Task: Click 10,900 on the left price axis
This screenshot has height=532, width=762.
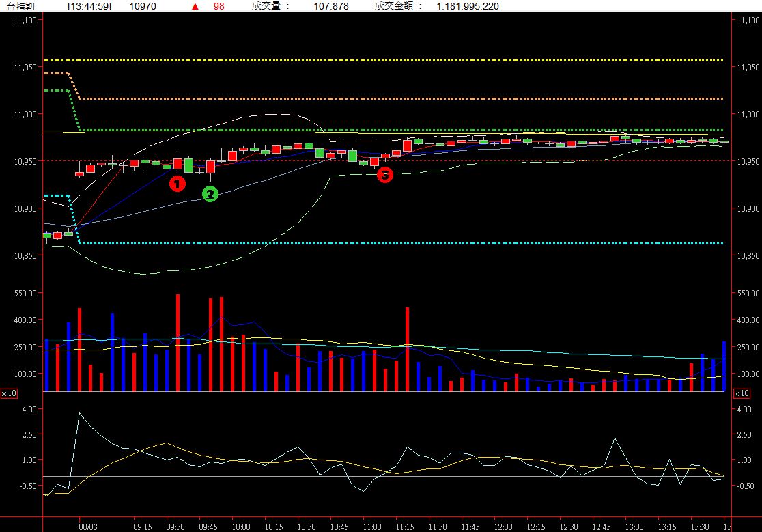Action: tap(25, 208)
